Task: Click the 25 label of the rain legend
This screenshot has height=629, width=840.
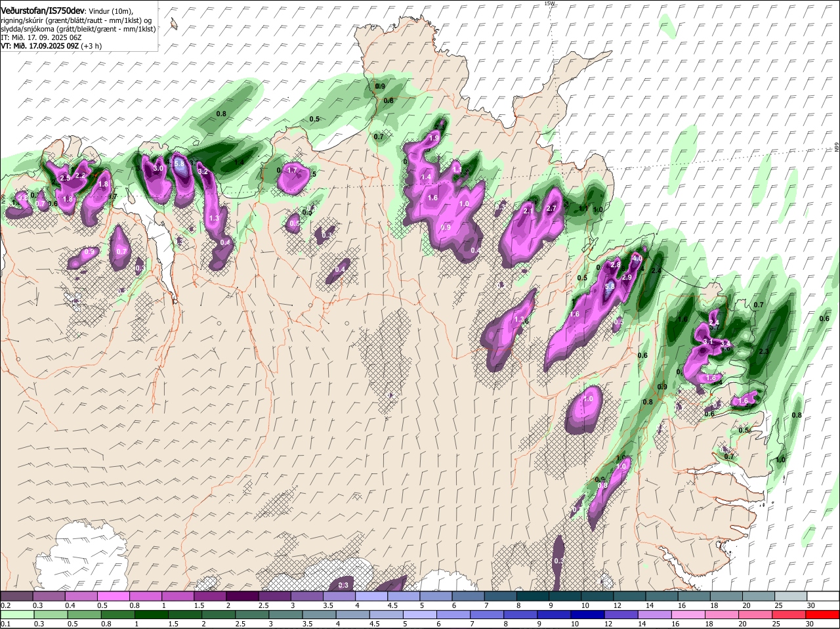Action: (777, 624)
